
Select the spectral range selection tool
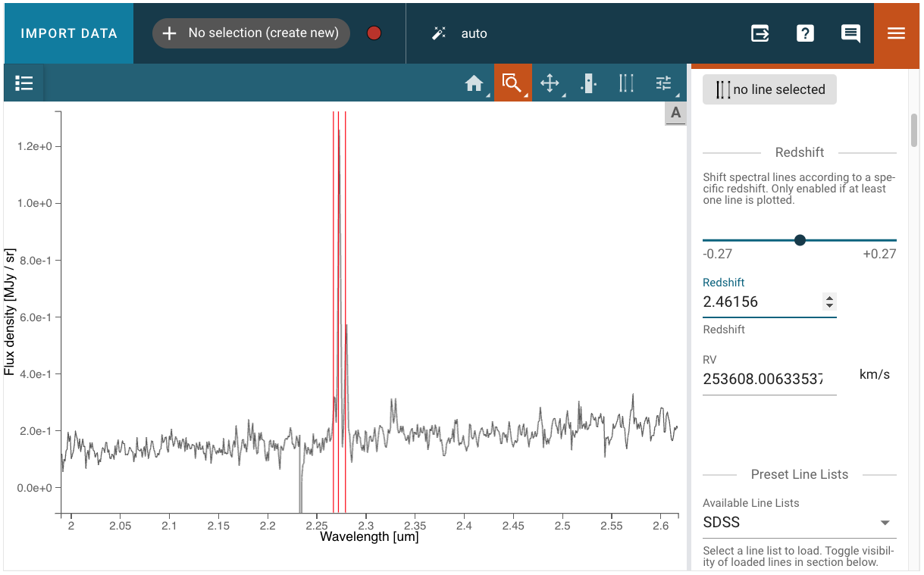point(588,83)
